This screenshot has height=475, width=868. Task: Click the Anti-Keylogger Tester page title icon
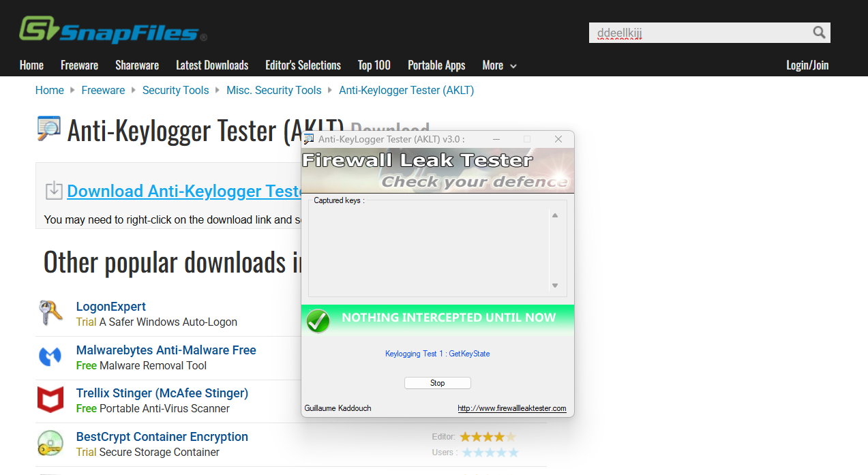49,128
